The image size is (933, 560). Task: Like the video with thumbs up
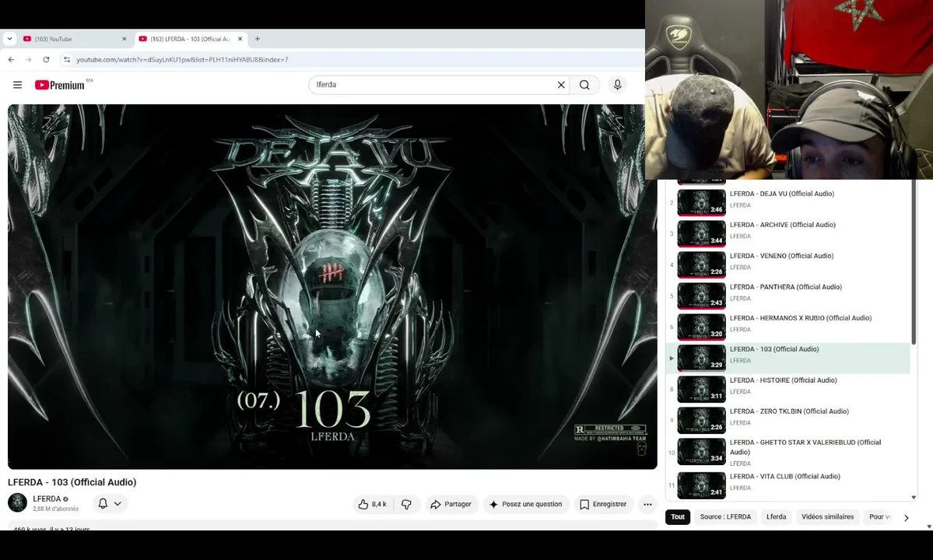373,504
